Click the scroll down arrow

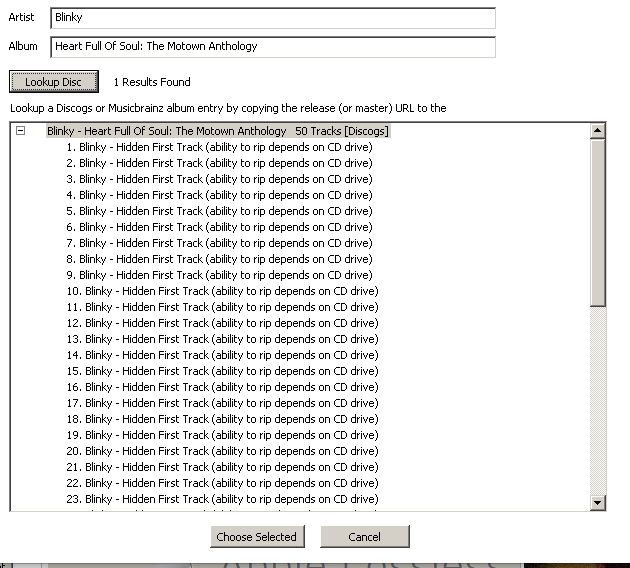(598, 503)
